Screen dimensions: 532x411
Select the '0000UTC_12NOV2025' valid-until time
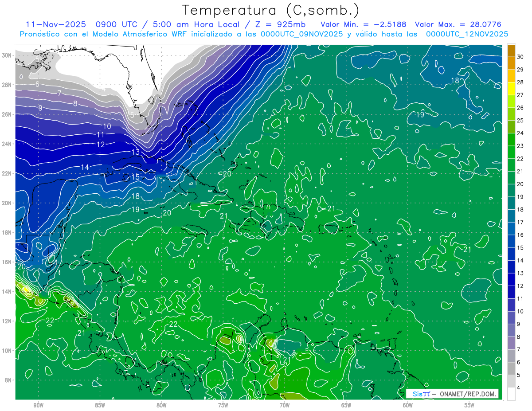click(467, 34)
